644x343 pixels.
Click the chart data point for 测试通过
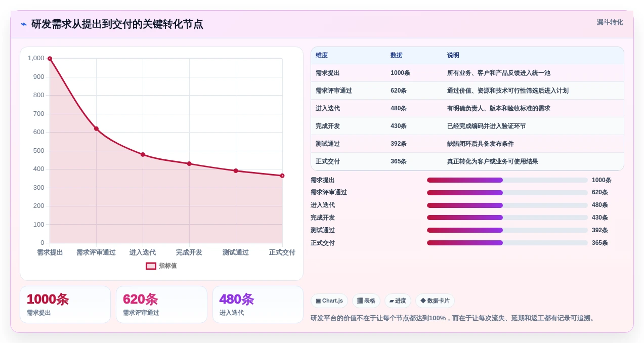[x=236, y=170]
